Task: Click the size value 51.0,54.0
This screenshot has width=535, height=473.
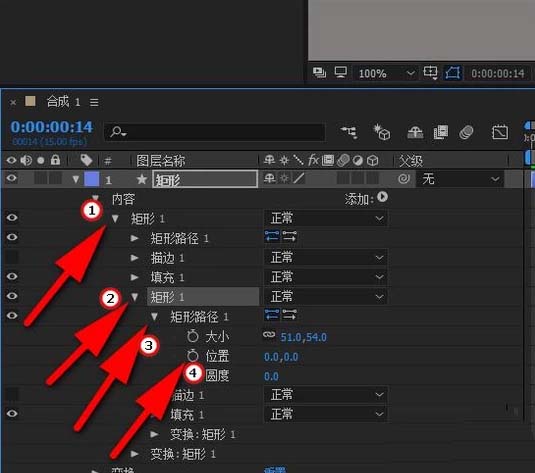Action: click(x=303, y=337)
